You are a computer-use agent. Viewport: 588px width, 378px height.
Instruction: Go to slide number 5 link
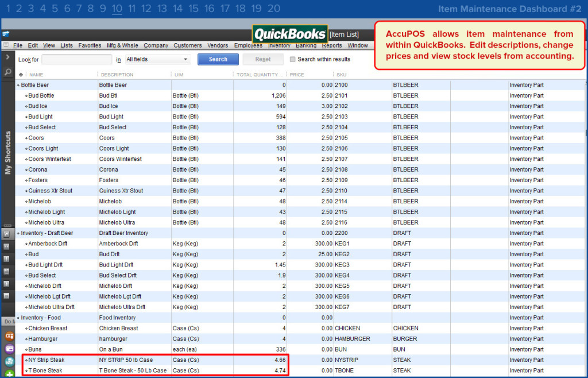[x=55, y=8]
